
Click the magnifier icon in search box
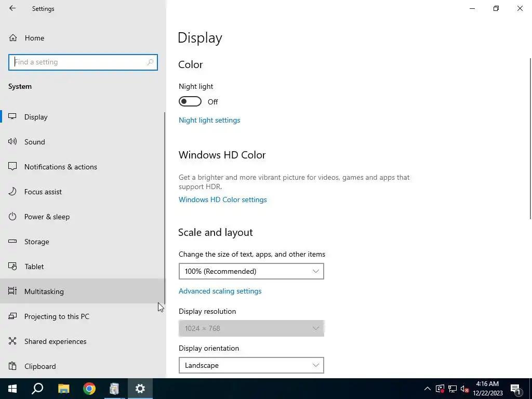(150, 62)
